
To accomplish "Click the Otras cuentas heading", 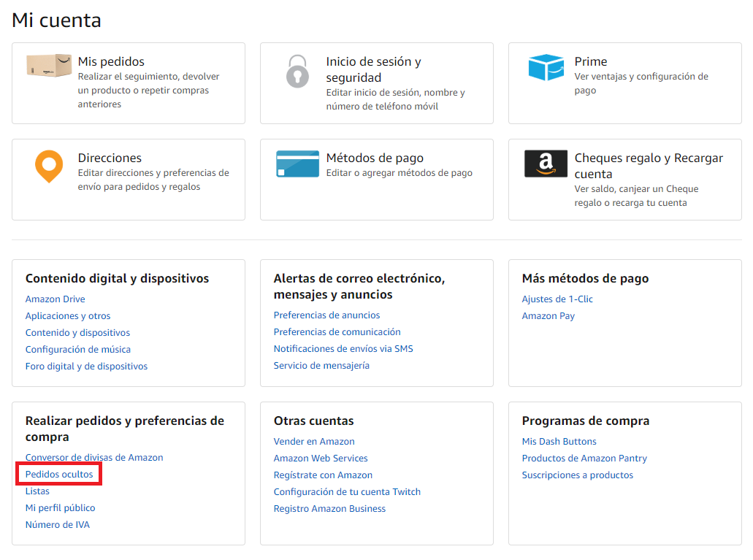I will tap(313, 421).
